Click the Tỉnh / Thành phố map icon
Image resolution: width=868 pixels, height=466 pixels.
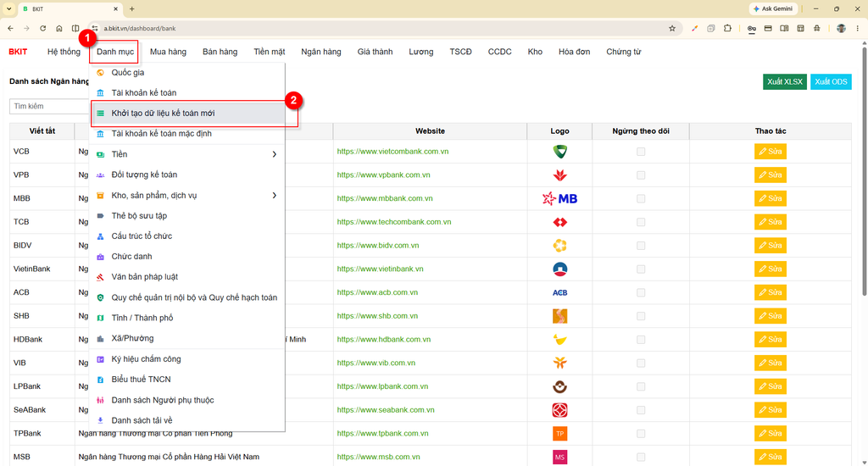coord(100,319)
